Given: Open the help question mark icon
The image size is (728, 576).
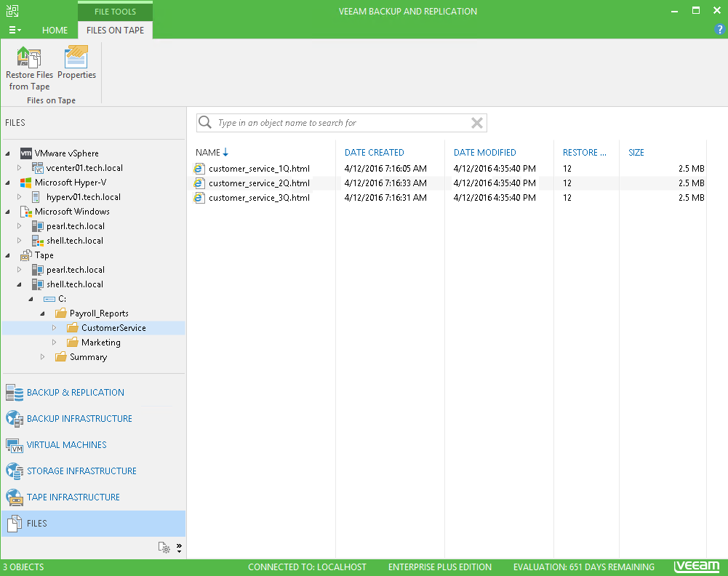Looking at the screenshot, I should [x=719, y=30].
